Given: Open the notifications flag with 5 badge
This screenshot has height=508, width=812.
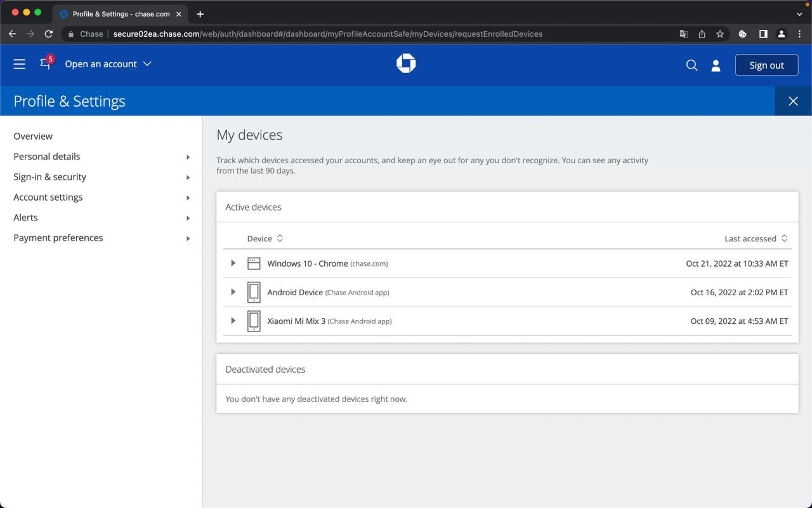Looking at the screenshot, I should [46, 63].
